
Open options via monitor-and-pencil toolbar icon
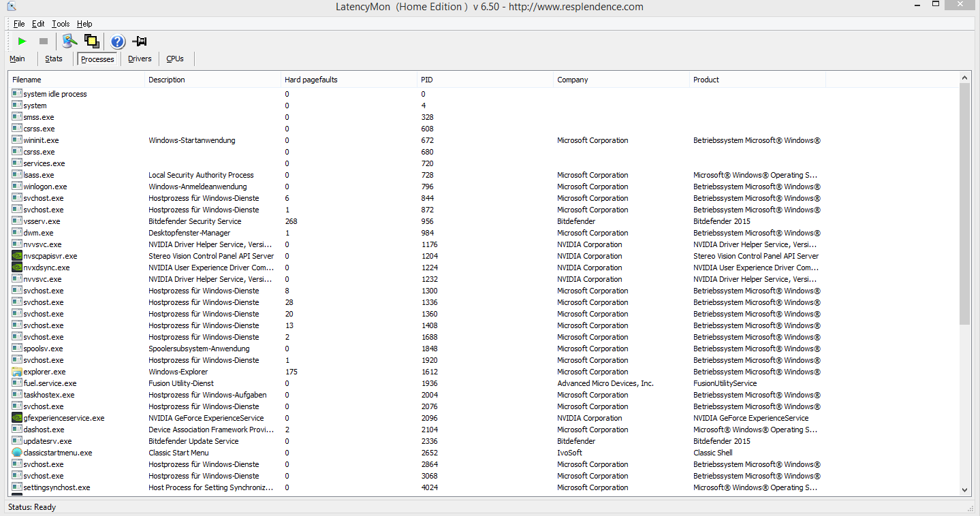(69, 42)
